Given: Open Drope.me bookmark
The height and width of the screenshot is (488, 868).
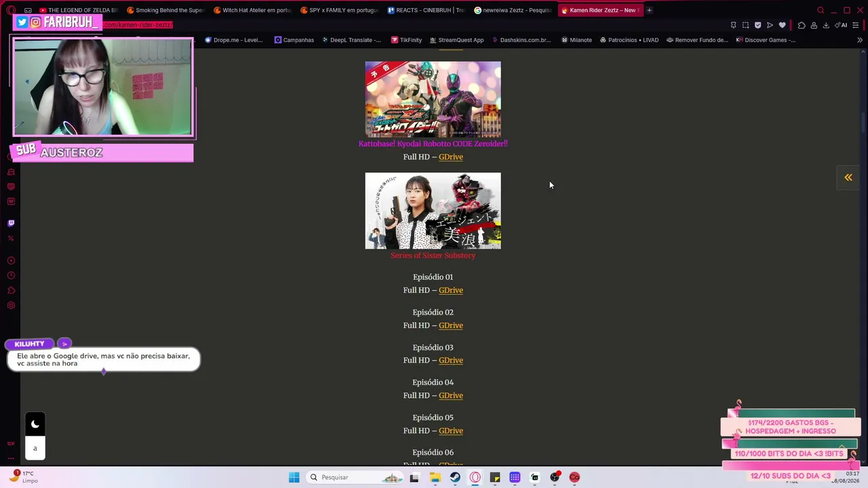Looking at the screenshot, I should (233, 40).
